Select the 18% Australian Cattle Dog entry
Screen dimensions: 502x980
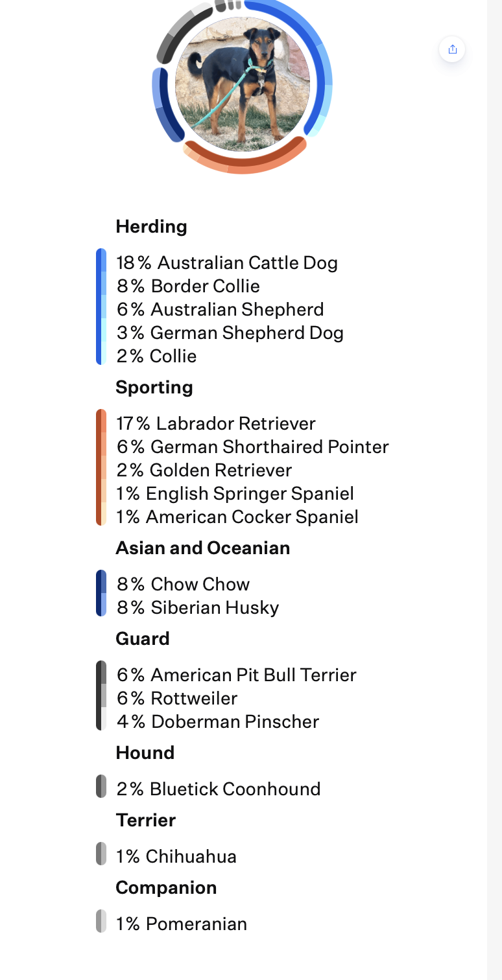point(227,262)
